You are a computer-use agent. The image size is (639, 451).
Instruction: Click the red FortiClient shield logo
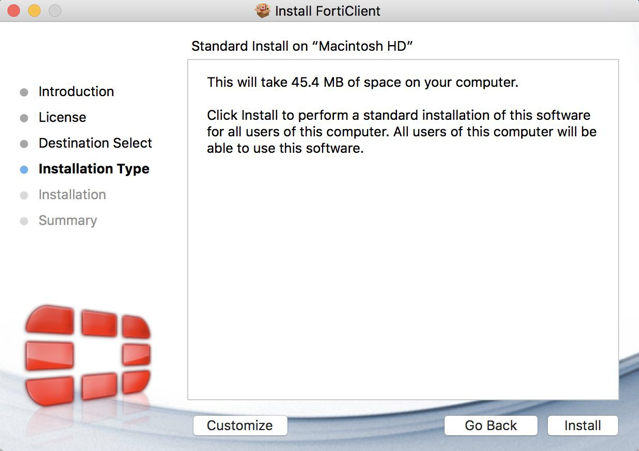(88, 354)
